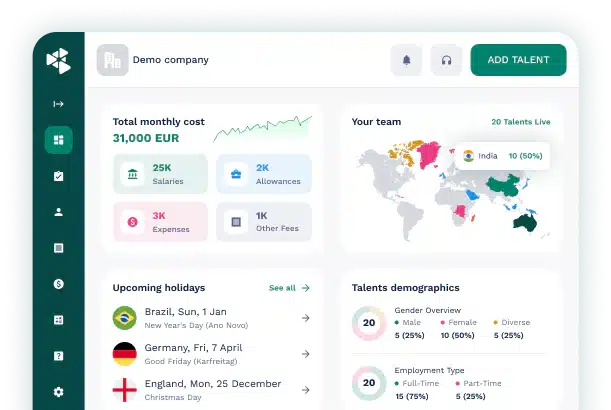
Task: Click the bank icon on Salaries card
Action: coord(132,174)
